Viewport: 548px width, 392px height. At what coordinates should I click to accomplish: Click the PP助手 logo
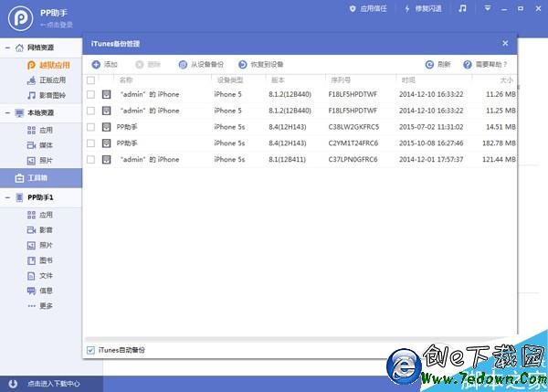click(21, 18)
